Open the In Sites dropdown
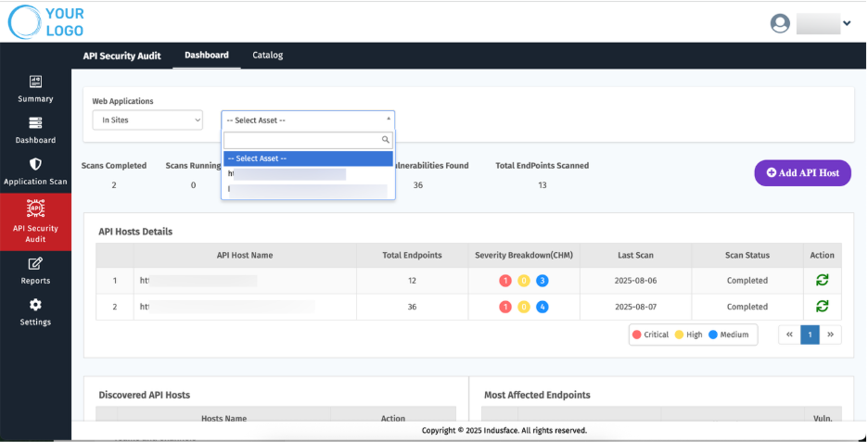This screenshot has width=868, height=442. click(x=147, y=120)
